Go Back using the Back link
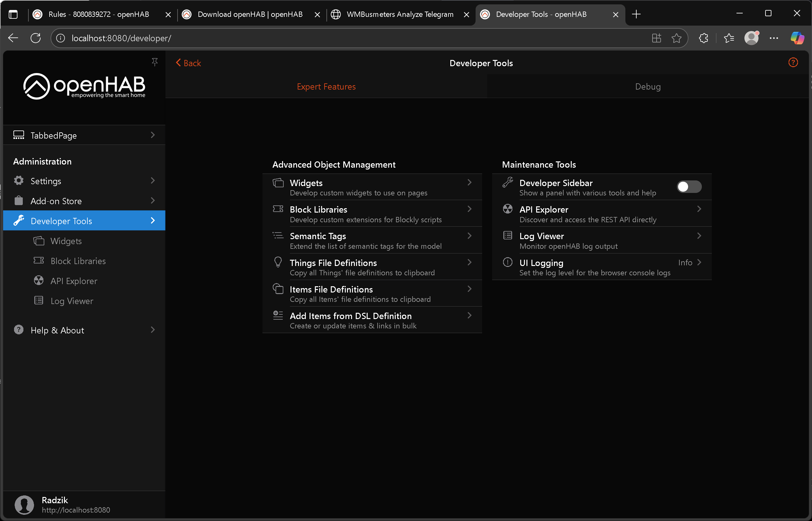Viewport: 812px width, 521px height. tap(188, 63)
